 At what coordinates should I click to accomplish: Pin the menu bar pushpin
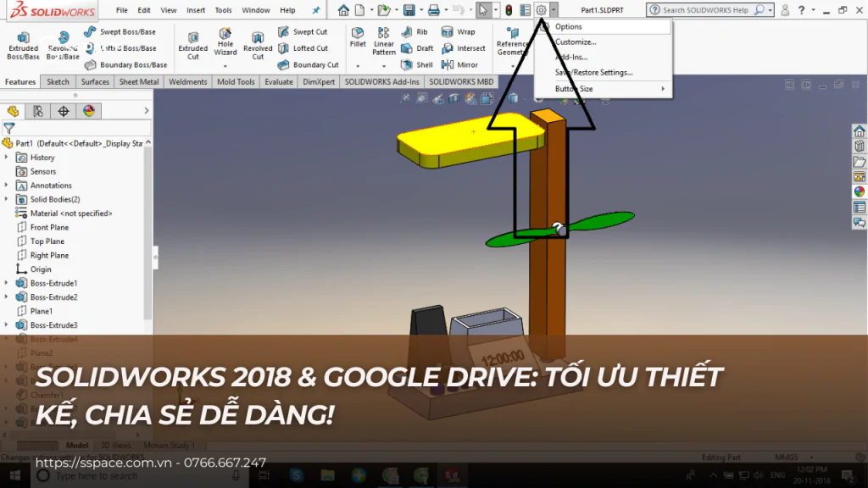tap(316, 10)
